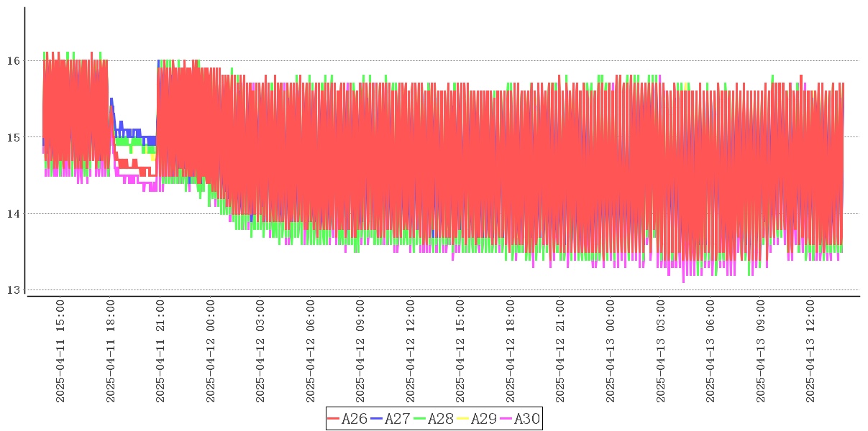The image size is (868, 431).
Task: Click the blue A27 legend line swatch
Action: [x=377, y=419]
